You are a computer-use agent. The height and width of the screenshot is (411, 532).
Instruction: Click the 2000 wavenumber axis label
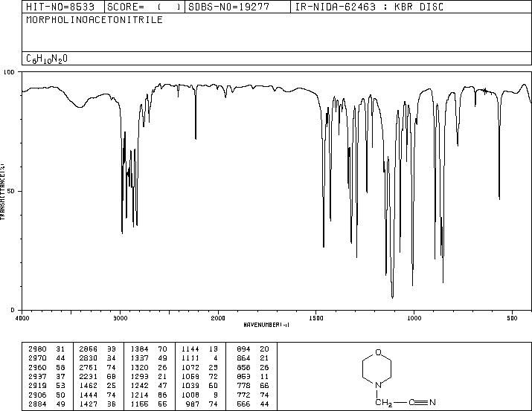pos(218,318)
